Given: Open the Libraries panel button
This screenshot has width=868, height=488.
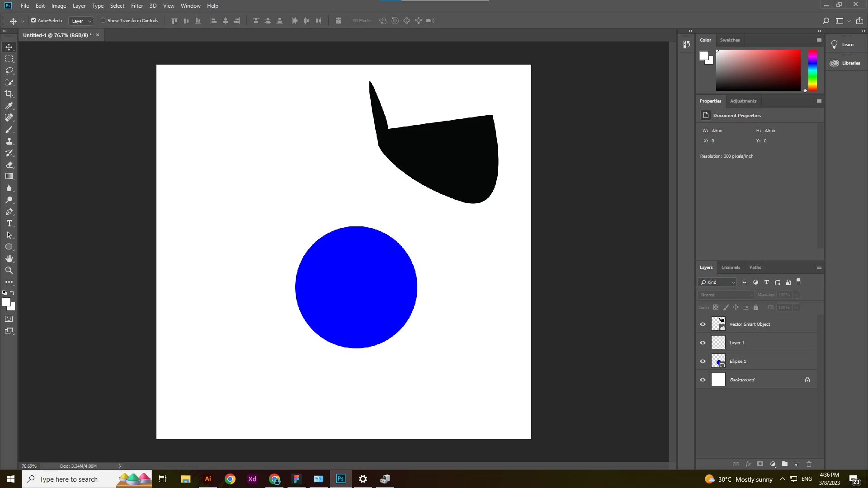Looking at the screenshot, I should tap(845, 63).
